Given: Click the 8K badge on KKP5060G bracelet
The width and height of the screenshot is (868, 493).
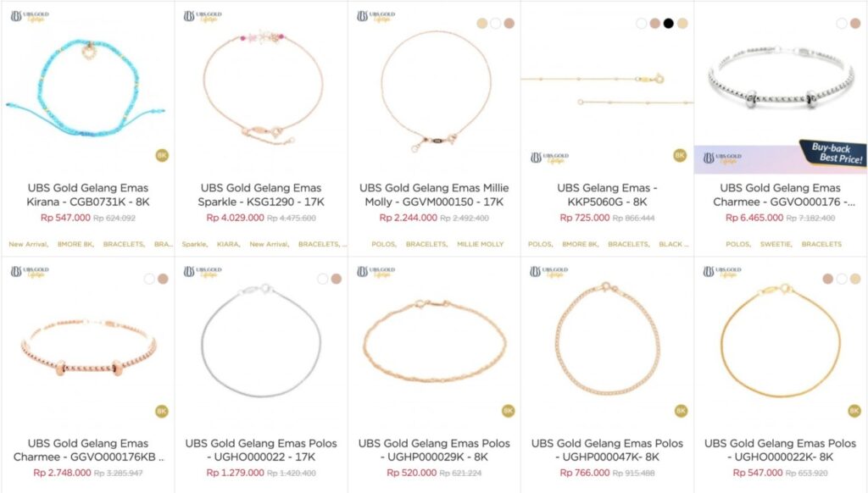Looking at the screenshot, I should click(680, 155).
